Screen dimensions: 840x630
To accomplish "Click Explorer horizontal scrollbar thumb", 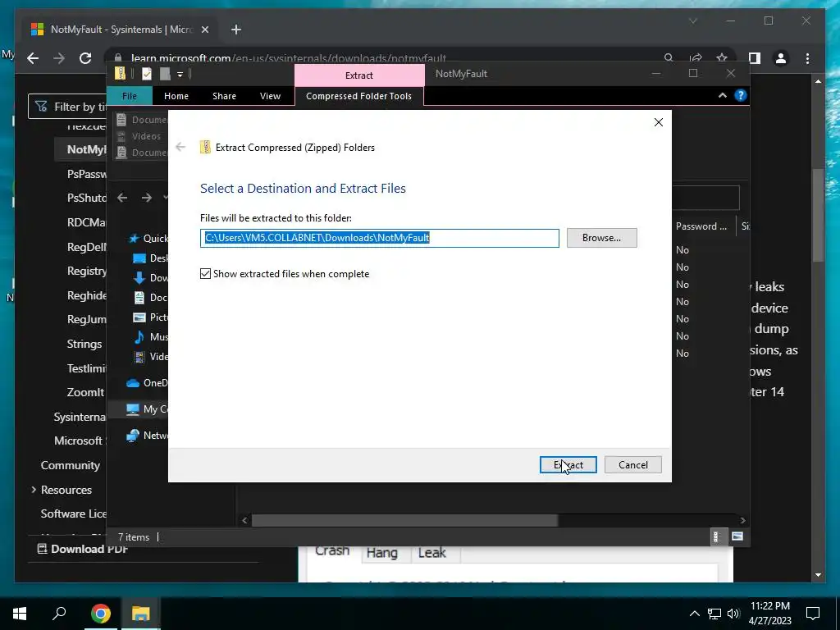I will pos(404,520).
